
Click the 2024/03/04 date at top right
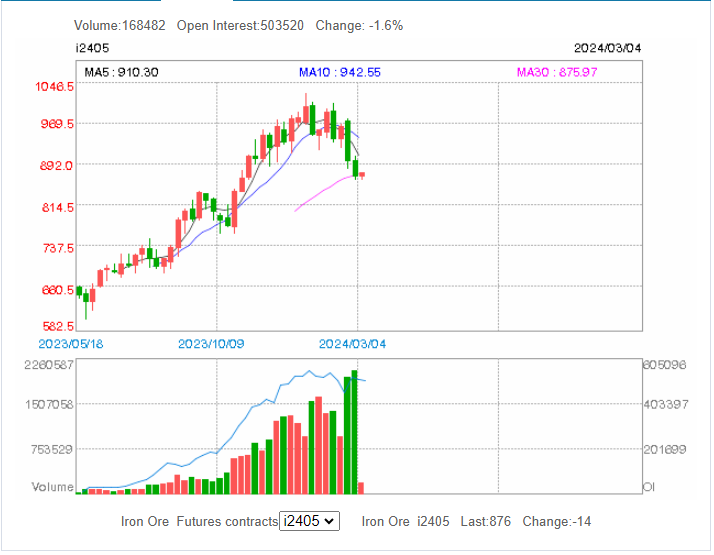click(x=607, y=48)
